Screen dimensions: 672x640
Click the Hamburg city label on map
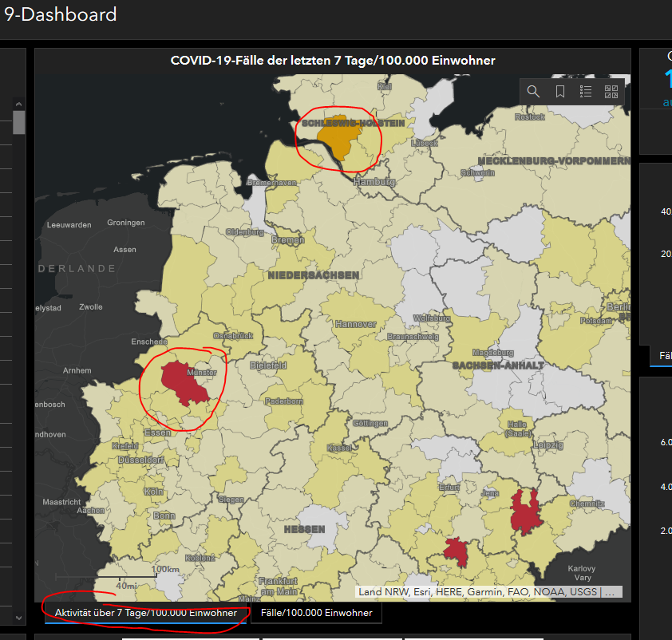click(x=374, y=182)
